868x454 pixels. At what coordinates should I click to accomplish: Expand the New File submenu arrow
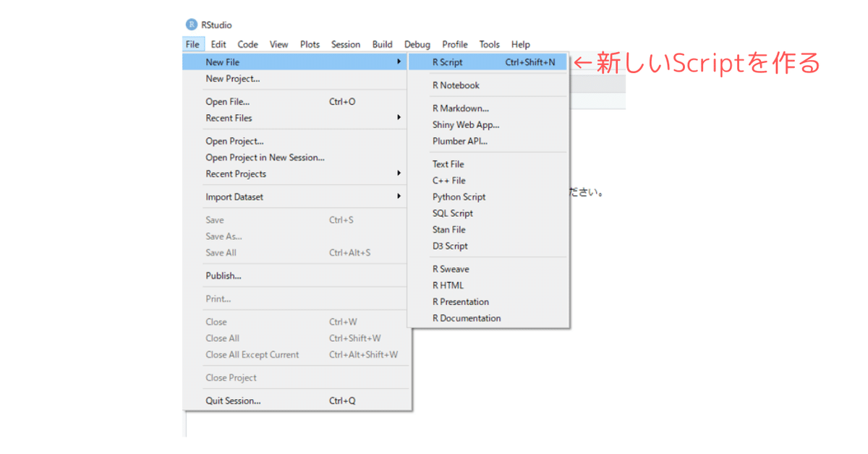click(x=399, y=62)
